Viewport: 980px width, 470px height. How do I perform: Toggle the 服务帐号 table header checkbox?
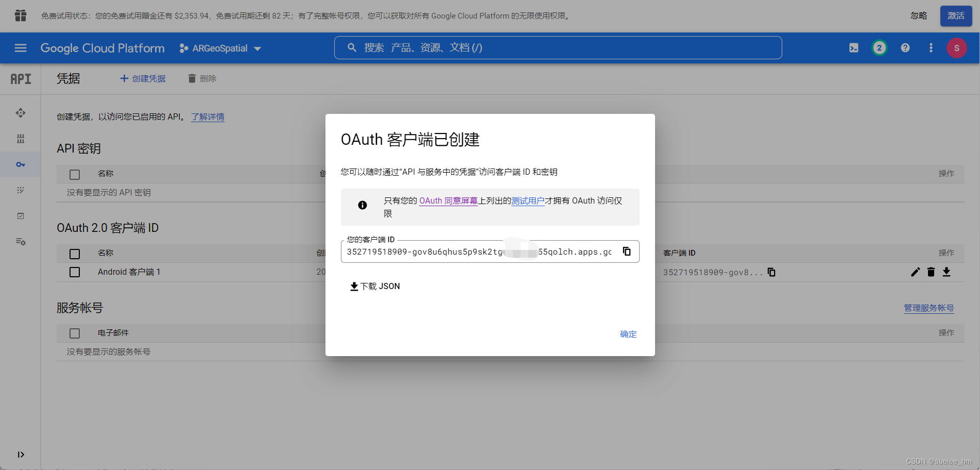click(x=75, y=333)
